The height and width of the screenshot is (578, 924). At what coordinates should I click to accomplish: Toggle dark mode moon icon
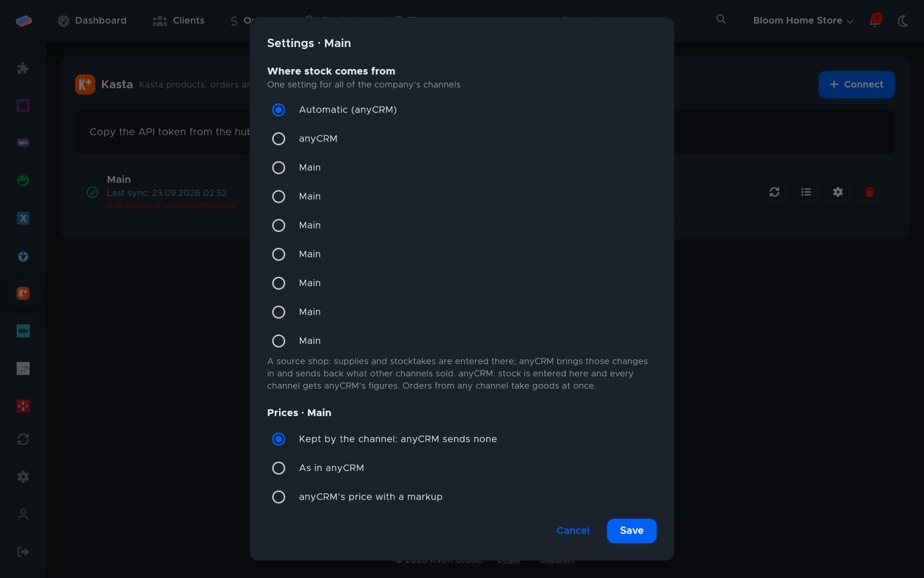pyautogui.click(x=903, y=21)
